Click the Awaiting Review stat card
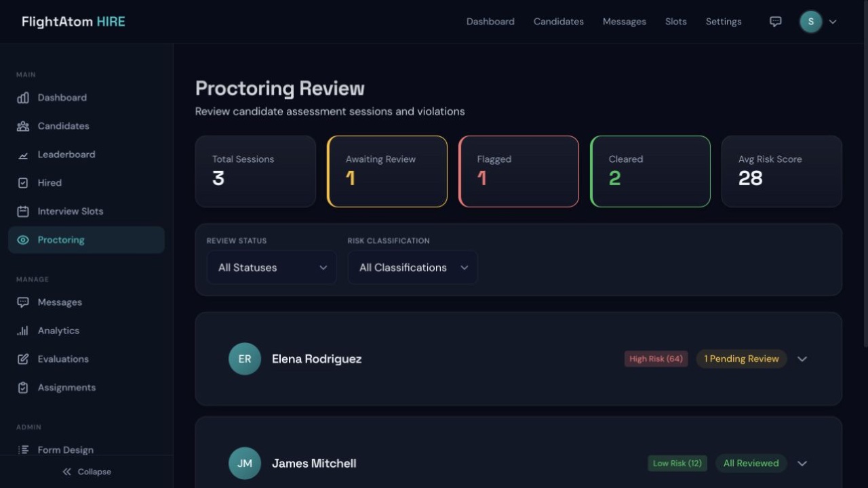 (387, 171)
